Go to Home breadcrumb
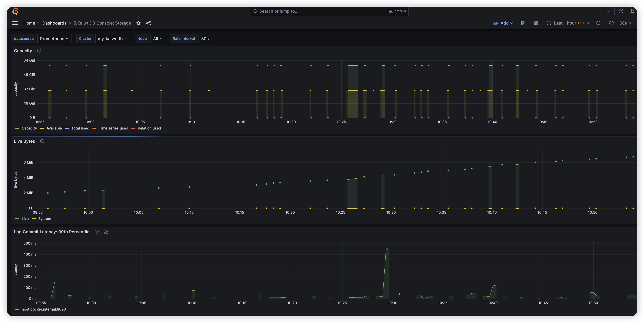Screen dimensions: 644x323 [29, 23]
